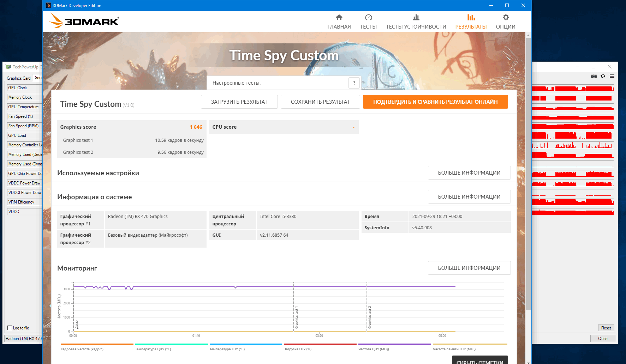Toggle Температура ЦПУ legend color

(x=171, y=344)
